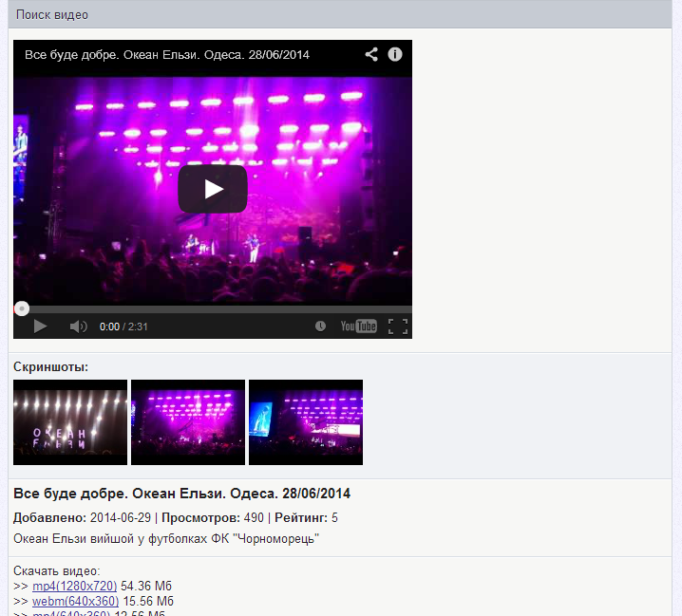Mute the video volume speaker icon
The image size is (682, 616).
point(78,327)
